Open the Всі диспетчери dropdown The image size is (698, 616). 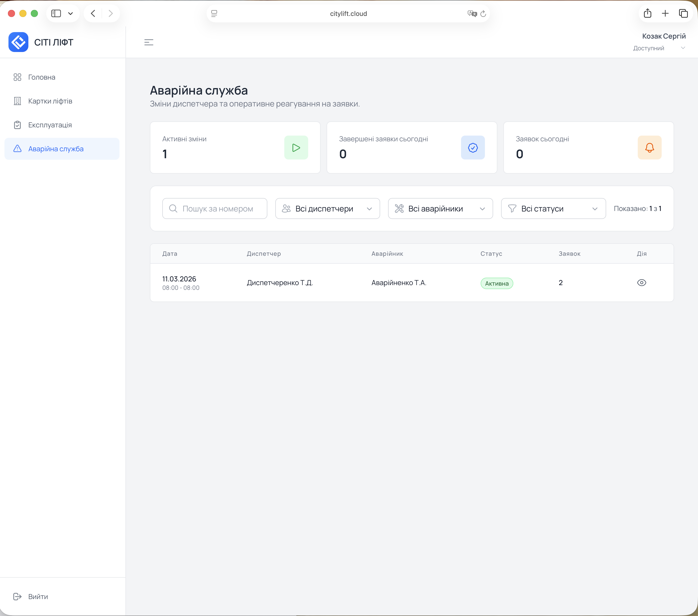point(327,208)
